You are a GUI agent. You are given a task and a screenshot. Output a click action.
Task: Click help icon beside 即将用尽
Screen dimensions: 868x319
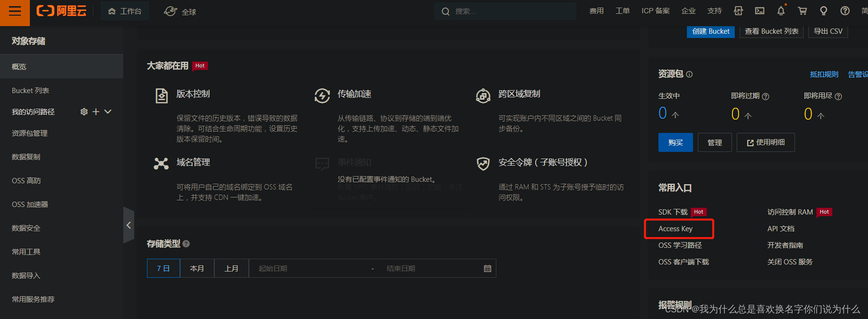(x=838, y=96)
